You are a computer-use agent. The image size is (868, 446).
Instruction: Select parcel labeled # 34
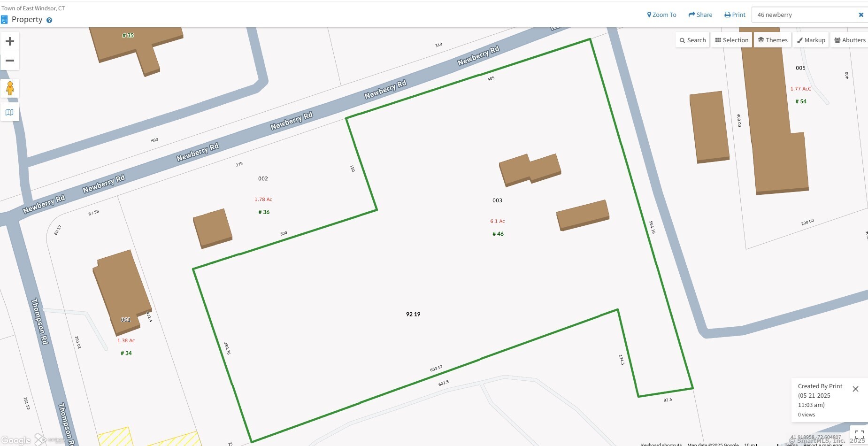pyautogui.click(x=126, y=354)
